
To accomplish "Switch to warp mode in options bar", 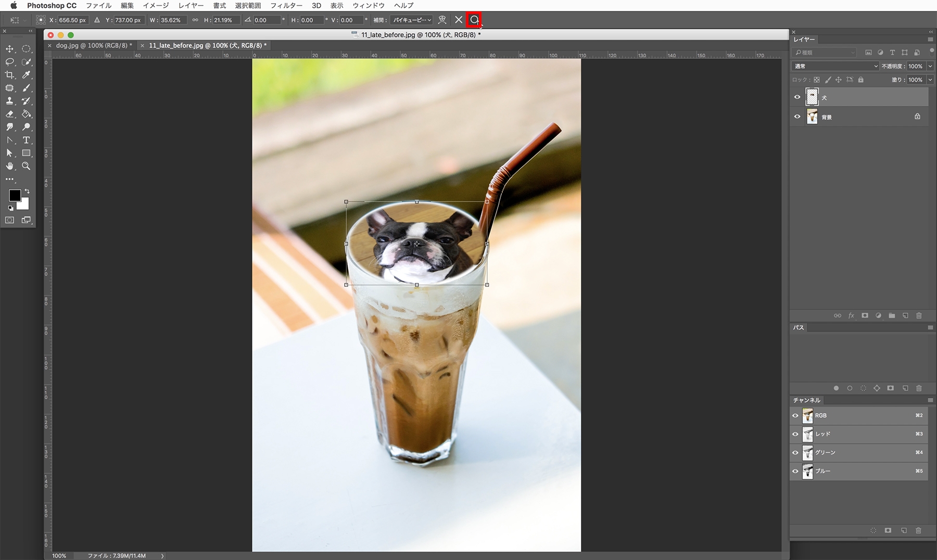I will click(x=442, y=20).
